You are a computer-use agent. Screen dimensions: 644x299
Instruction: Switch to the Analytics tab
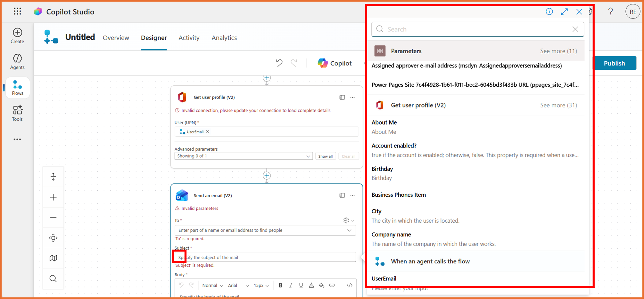coord(224,38)
